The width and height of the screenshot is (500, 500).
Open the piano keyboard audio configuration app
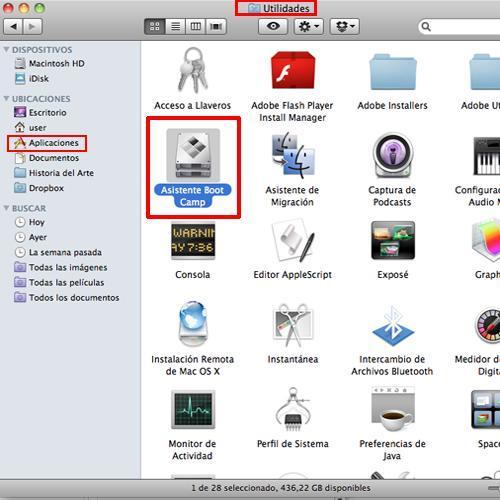click(x=487, y=156)
